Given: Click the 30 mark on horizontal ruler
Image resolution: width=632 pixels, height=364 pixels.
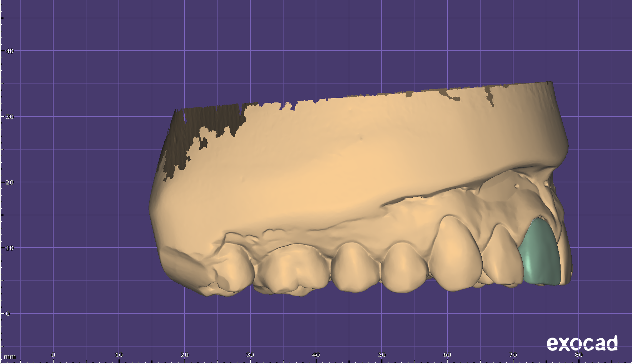Looking at the screenshot, I should (250, 355).
